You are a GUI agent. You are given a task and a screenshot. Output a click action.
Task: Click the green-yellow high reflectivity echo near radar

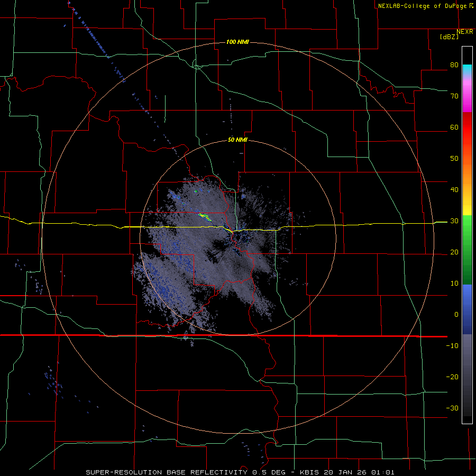pyautogui.click(x=205, y=217)
